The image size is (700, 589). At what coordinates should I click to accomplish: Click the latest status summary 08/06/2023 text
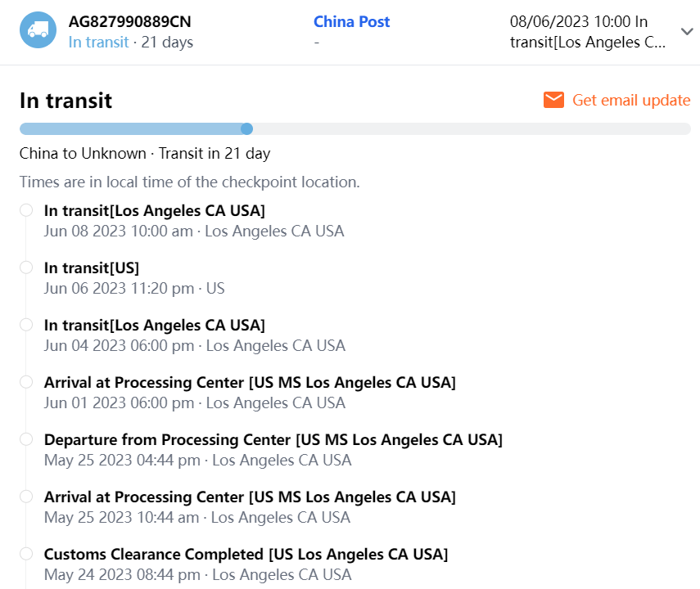pyautogui.click(x=588, y=32)
